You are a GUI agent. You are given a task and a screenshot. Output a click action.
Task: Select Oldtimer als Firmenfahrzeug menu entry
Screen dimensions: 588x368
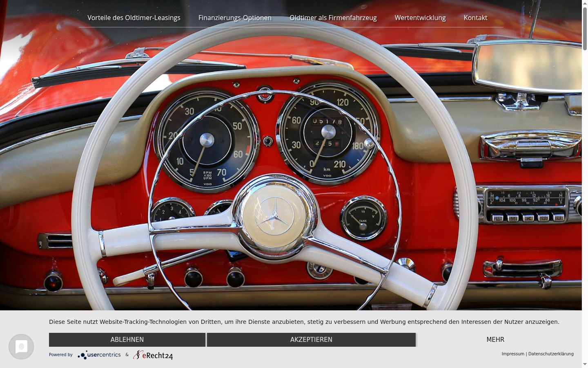[333, 18]
